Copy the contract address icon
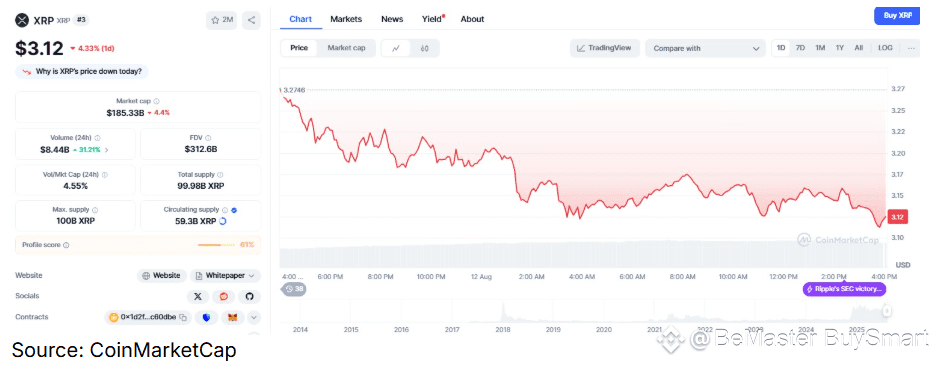Viewport: 936px width, 365px height. 183,317
